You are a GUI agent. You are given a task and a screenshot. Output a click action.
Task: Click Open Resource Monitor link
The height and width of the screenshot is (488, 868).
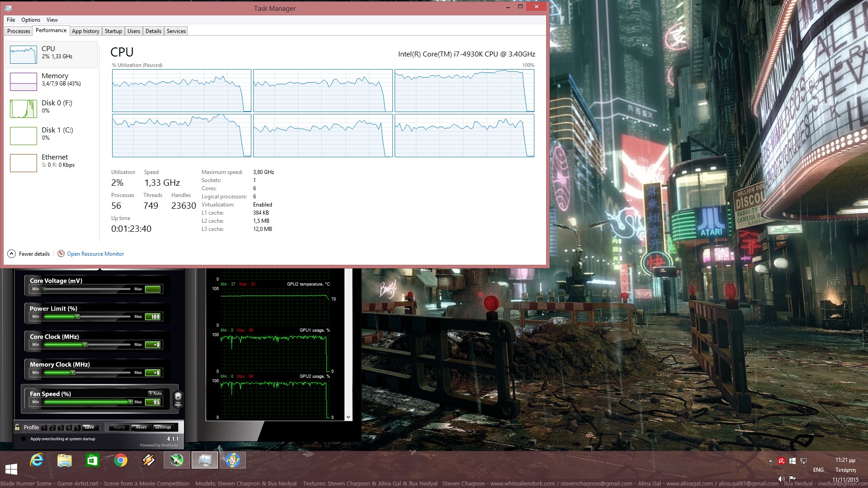pyautogui.click(x=95, y=253)
